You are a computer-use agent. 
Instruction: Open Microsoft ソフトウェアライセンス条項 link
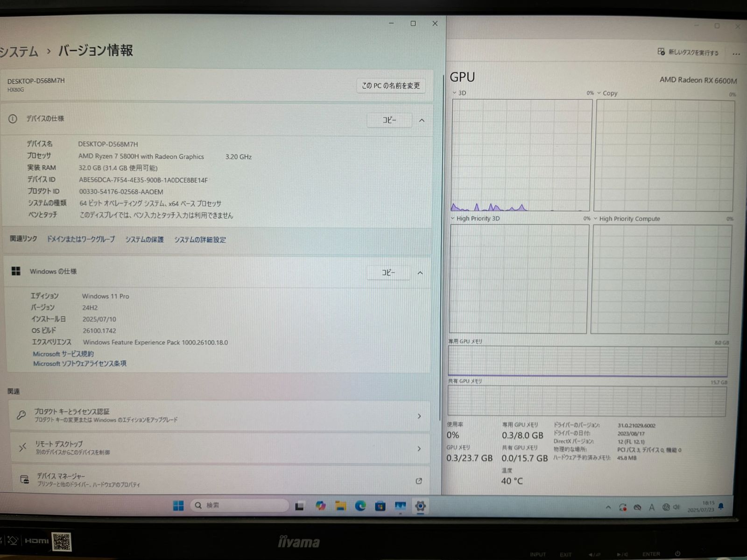[x=79, y=364]
